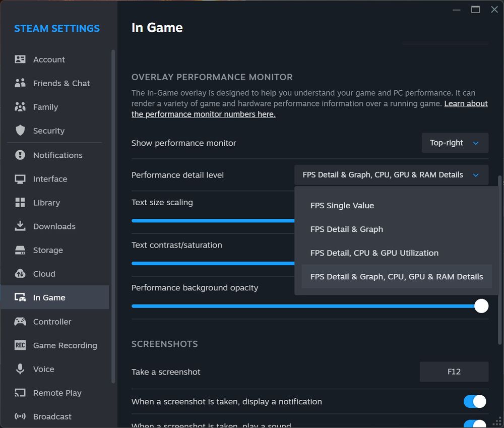Open Broadcast settings

54,417
